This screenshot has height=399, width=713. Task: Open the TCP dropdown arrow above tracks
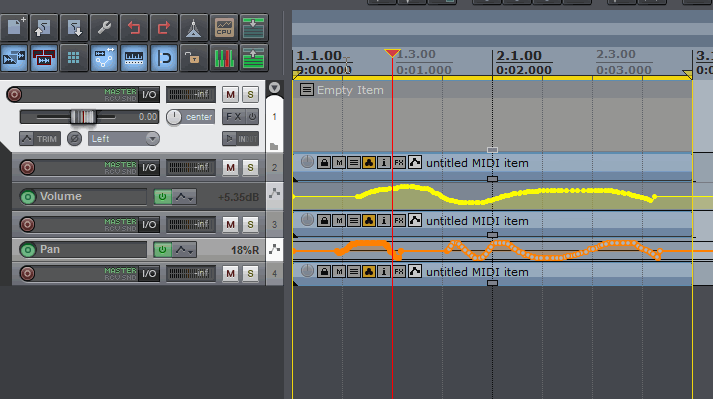click(x=274, y=87)
